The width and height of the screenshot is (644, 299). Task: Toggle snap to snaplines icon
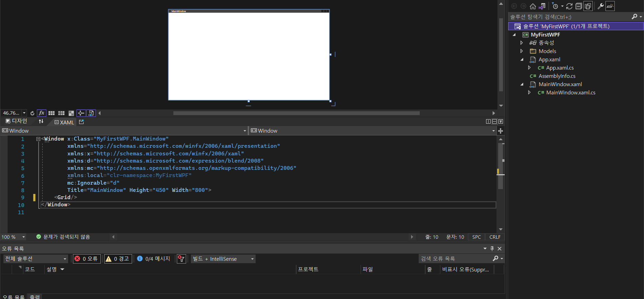(81, 113)
